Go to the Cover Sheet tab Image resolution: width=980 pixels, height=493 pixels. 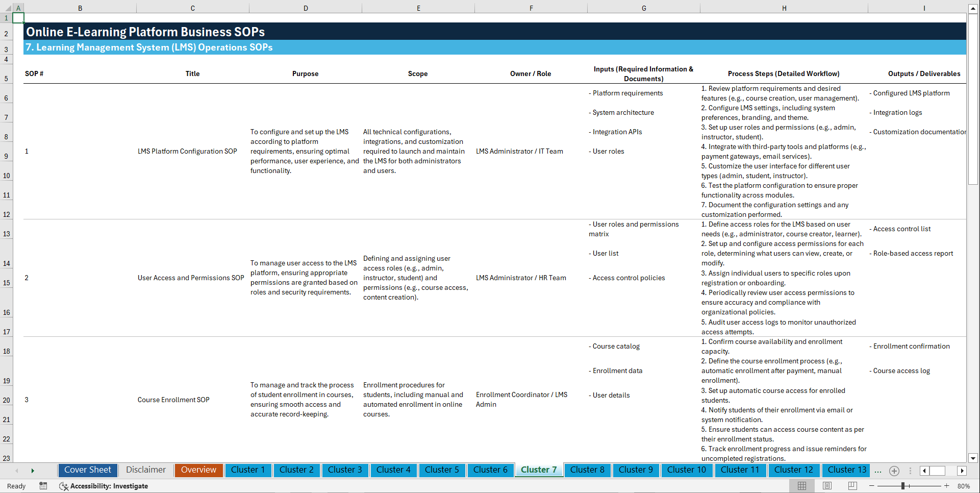pos(87,470)
